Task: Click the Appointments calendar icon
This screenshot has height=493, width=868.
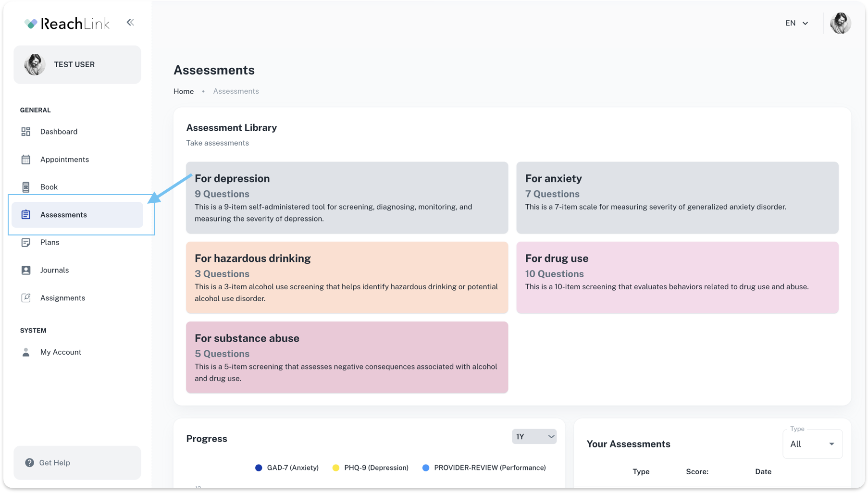Action: point(26,160)
